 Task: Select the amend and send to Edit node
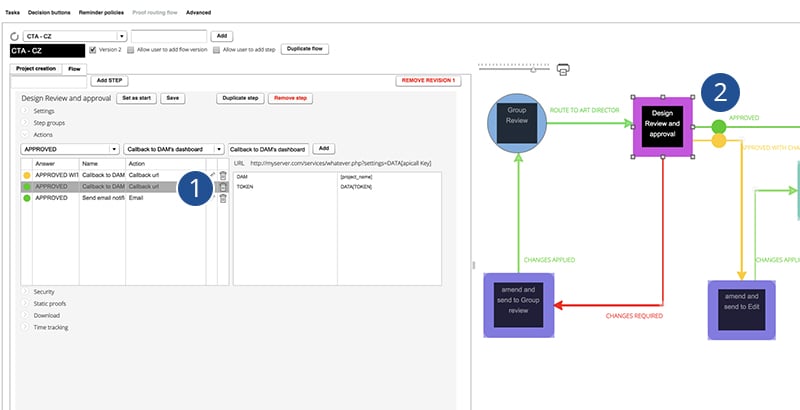741,310
